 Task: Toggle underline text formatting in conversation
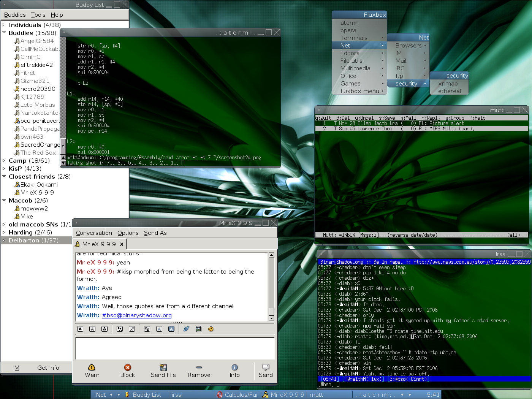click(x=104, y=329)
